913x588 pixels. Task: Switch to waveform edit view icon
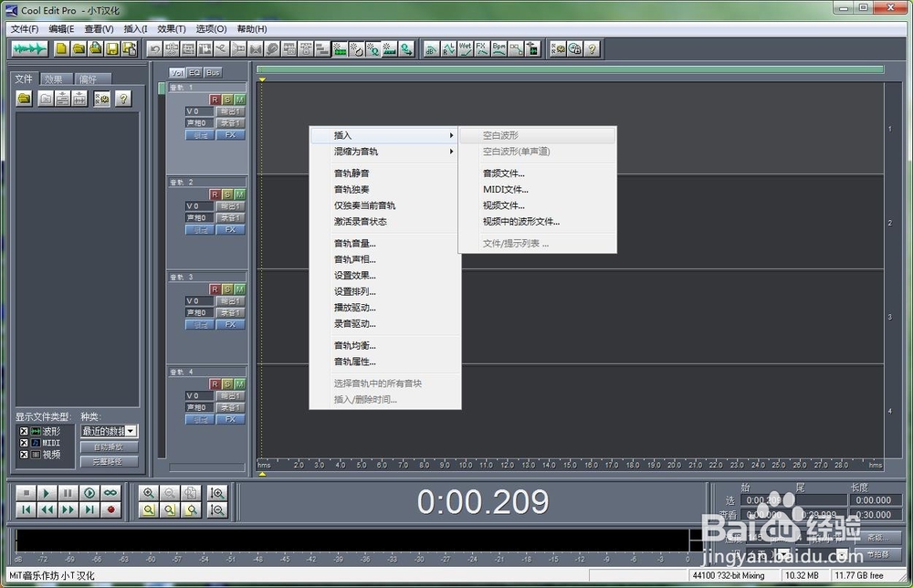click(x=29, y=49)
